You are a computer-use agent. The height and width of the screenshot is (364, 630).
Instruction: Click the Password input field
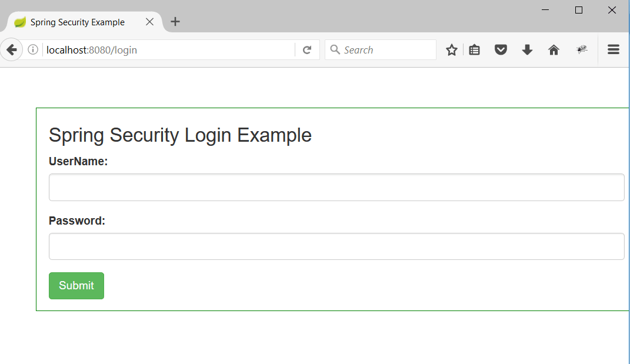pyautogui.click(x=336, y=246)
